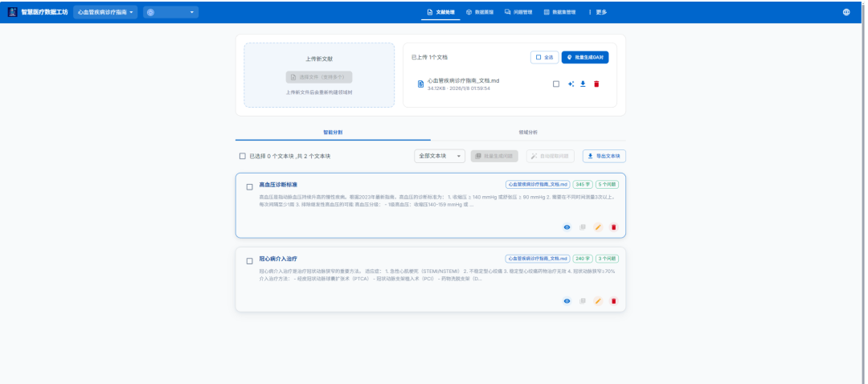View the 冠心病介入治疗 block with the eye icon
The width and height of the screenshot is (868, 384).
pos(567,301)
